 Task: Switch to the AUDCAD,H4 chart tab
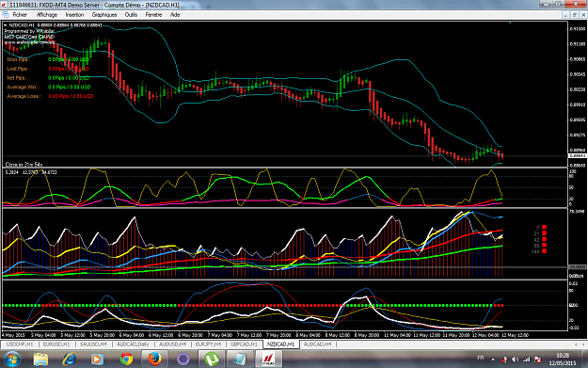point(317,344)
